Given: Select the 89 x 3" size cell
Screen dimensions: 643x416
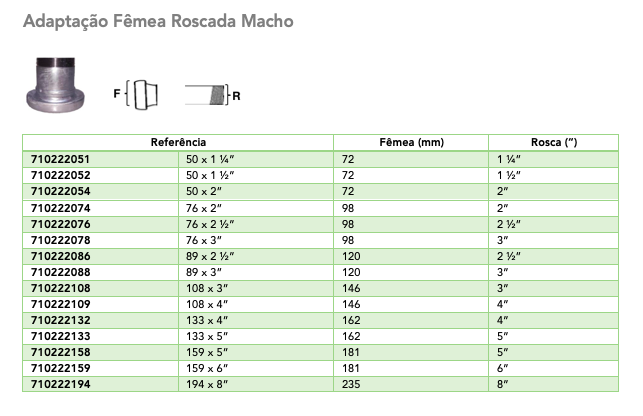Looking at the screenshot, I should coord(206,271).
